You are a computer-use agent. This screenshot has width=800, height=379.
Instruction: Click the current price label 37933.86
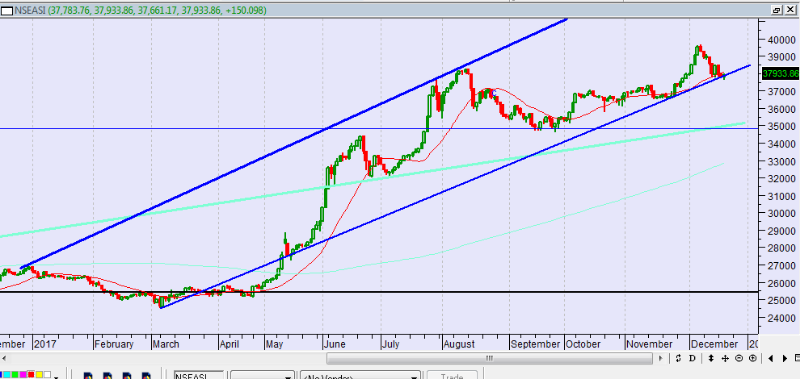click(781, 73)
